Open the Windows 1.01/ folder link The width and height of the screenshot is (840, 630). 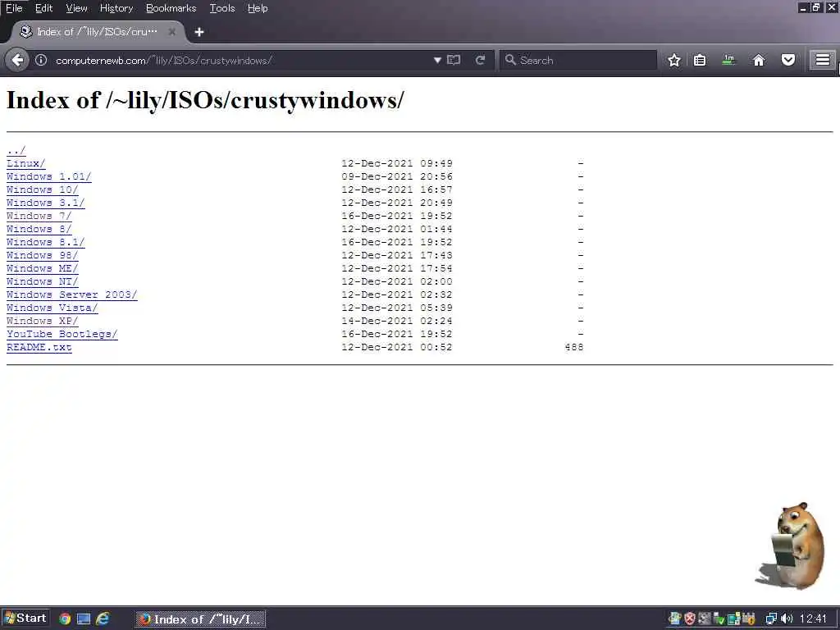point(48,176)
